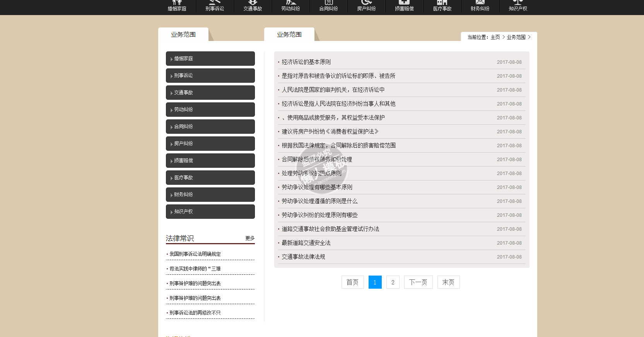Click the 刑事诉讼 icon in top navigation
This screenshot has height=337, width=644.
(x=215, y=6)
